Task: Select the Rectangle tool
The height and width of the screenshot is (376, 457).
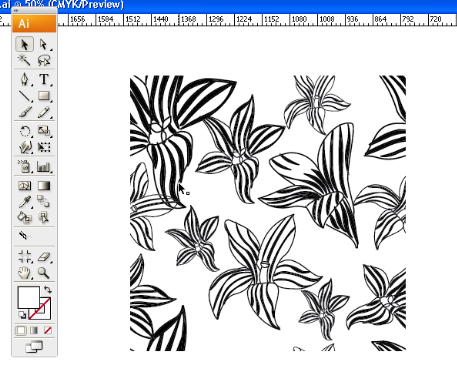Action: 44,96
